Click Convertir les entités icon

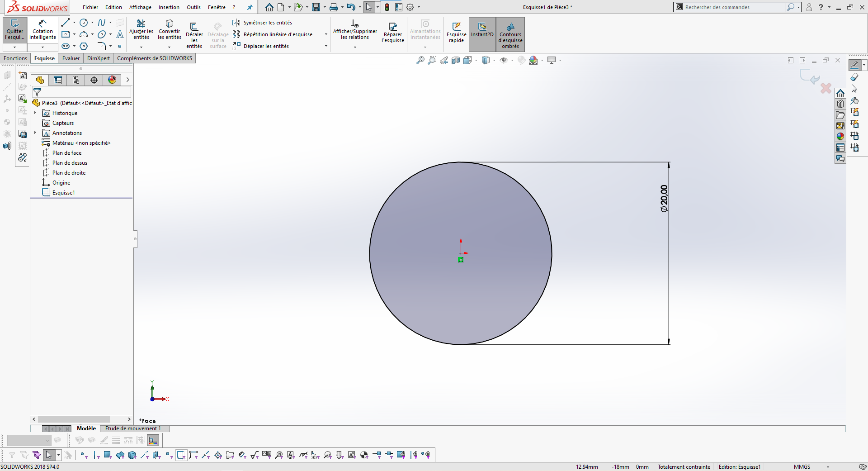pos(169,30)
